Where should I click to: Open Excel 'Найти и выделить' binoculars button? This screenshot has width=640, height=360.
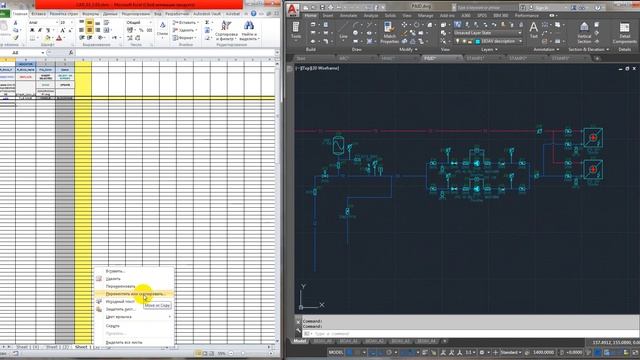248,31
